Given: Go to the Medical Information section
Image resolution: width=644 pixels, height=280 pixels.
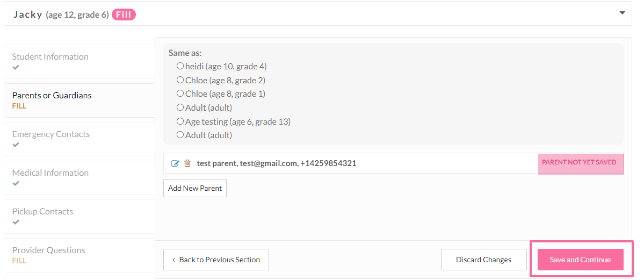Looking at the screenshot, I should point(50,173).
